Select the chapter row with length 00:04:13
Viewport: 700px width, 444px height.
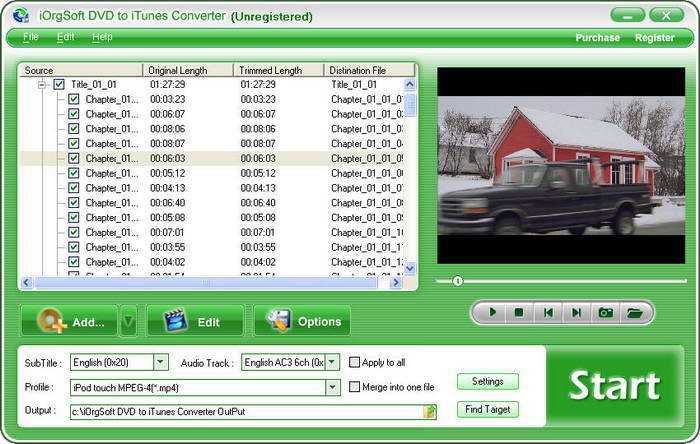click(212, 188)
